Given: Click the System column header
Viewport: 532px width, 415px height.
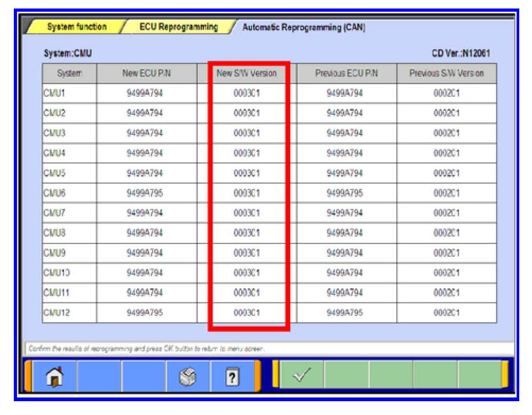Looking at the screenshot, I should tap(69, 73).
